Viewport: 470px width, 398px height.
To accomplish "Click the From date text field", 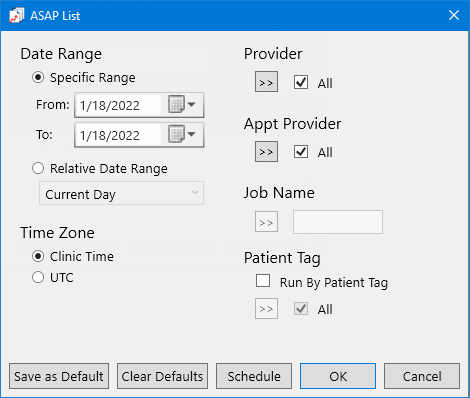I will (x=118, y=105).
